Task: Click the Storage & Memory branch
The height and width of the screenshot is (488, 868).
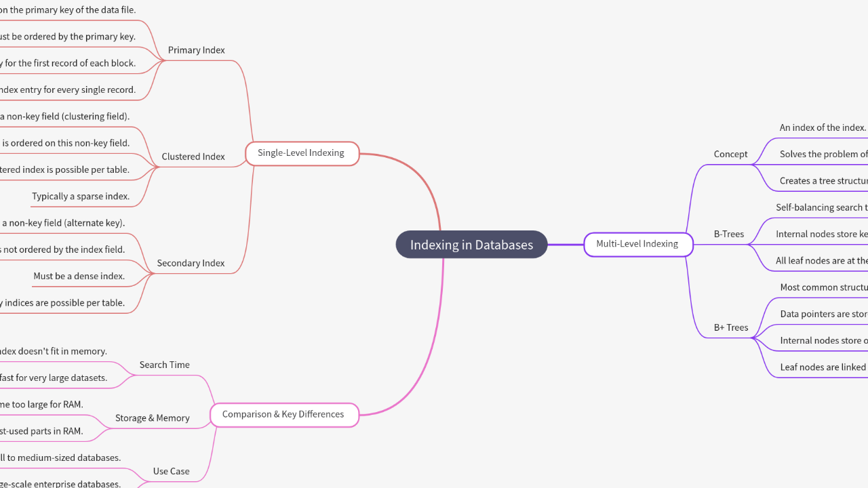Action: (x=152, y=418)
